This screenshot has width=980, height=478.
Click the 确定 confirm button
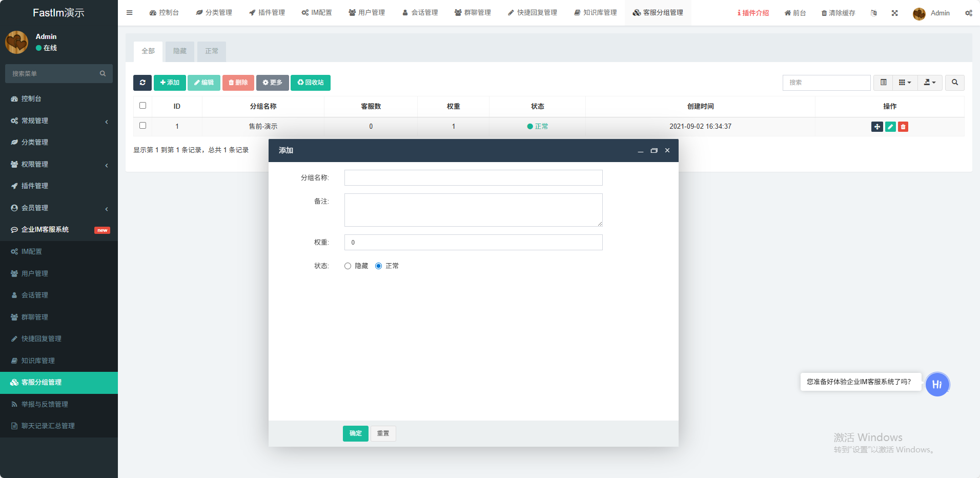[355, 433]
